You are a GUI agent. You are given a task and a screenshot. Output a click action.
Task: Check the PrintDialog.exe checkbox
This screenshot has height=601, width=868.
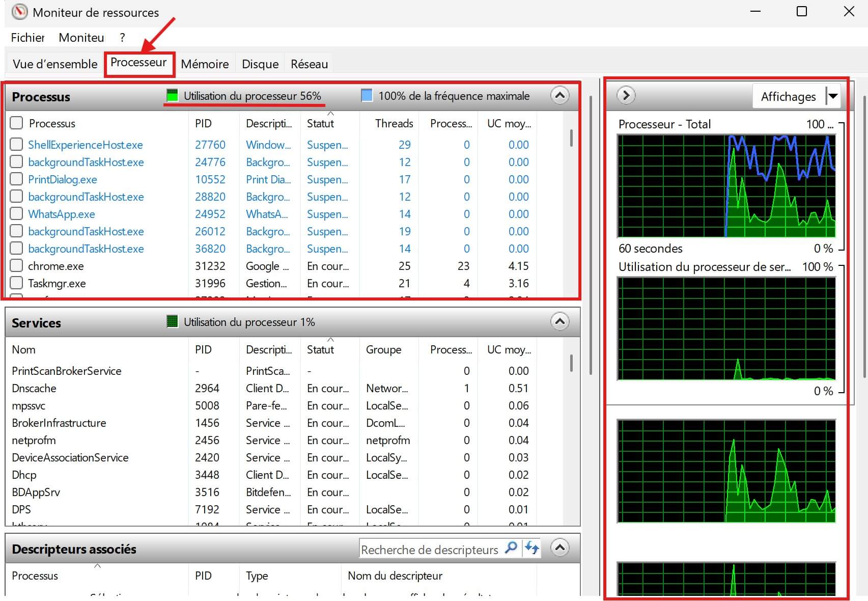pyautogui.click(x=16, y=179)
